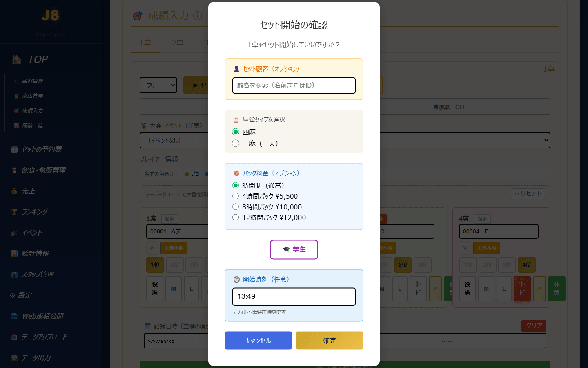Select the 三麻（三人） radio option

click(236, 143)
